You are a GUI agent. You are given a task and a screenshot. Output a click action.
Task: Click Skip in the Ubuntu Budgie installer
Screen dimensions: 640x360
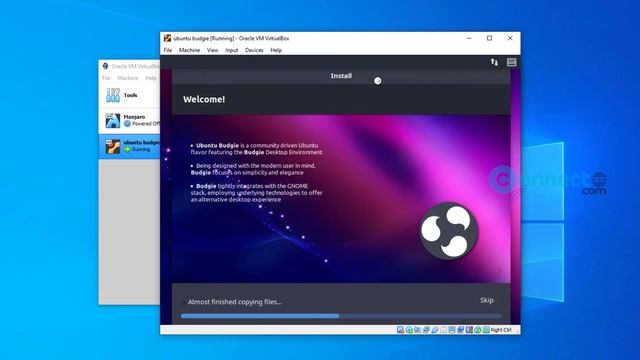click(x=487, y=300)
